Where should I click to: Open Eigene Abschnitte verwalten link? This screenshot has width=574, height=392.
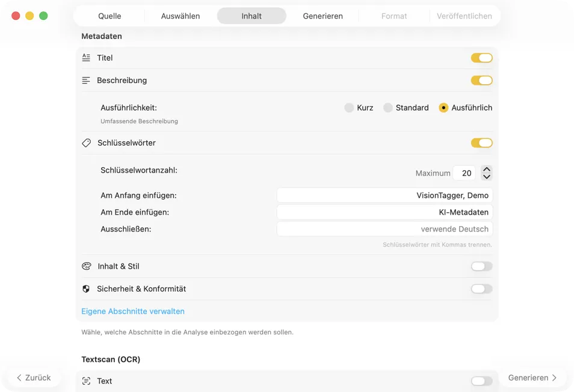(133, 311)
